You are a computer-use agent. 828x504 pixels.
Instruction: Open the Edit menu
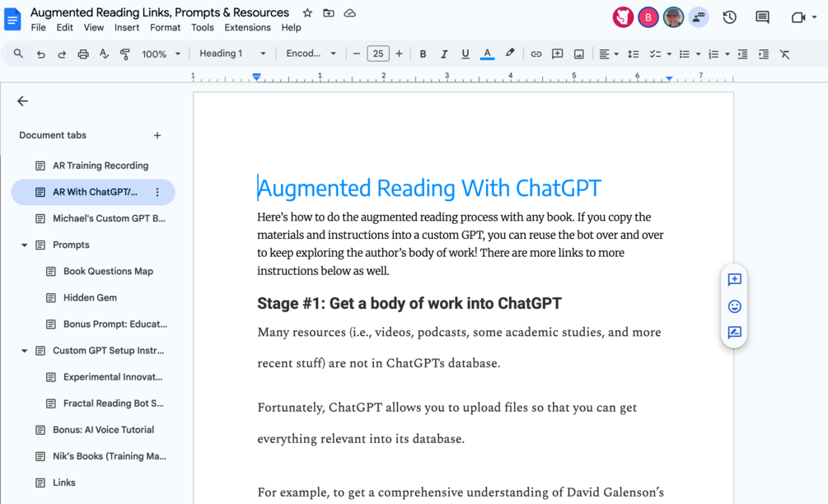point(64,27)
